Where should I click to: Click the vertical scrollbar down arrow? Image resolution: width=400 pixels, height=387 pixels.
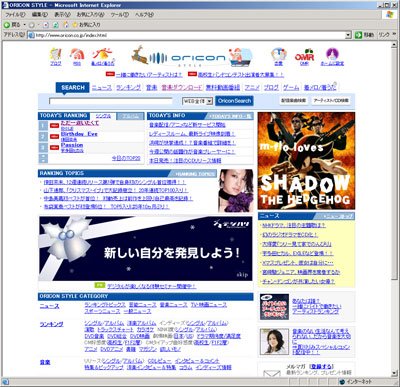[x=394, y=373]
